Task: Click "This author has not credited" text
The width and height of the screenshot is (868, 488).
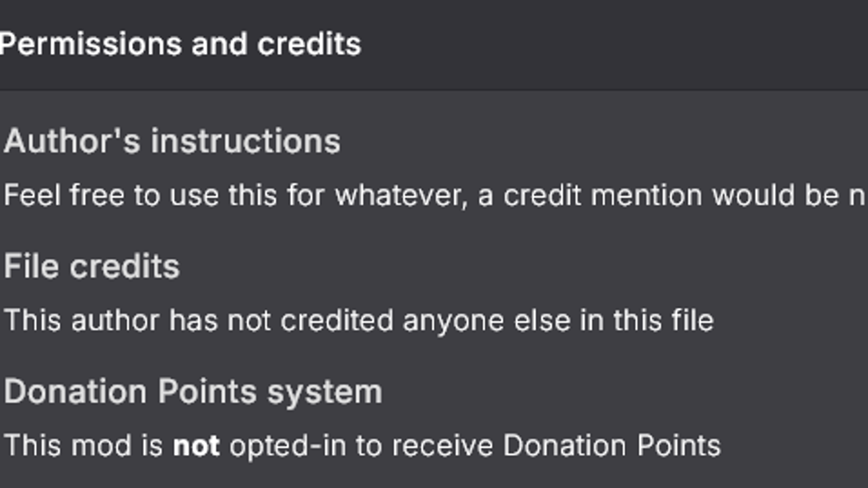Action: pos(198,321)
